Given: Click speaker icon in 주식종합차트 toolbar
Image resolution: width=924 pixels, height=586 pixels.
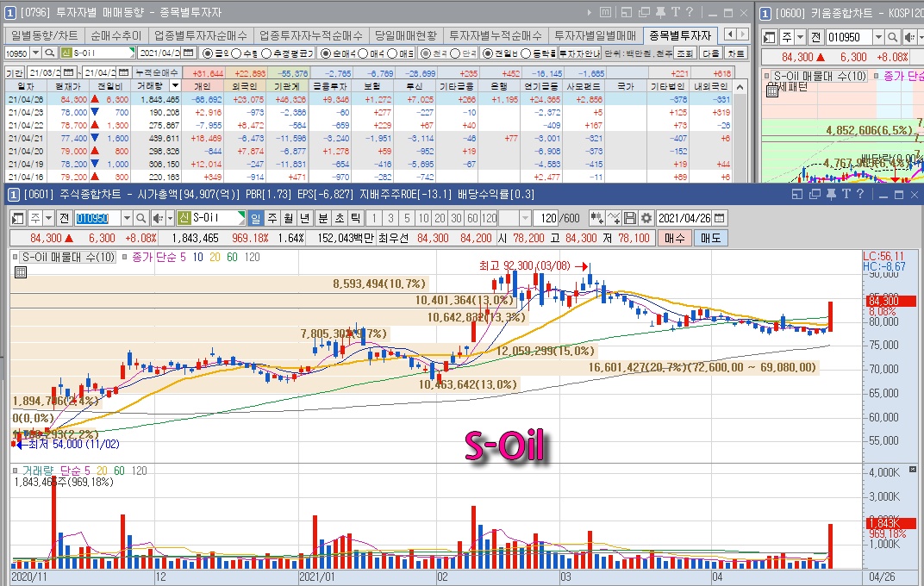Looking at the screenshot, I should [158, 219].
